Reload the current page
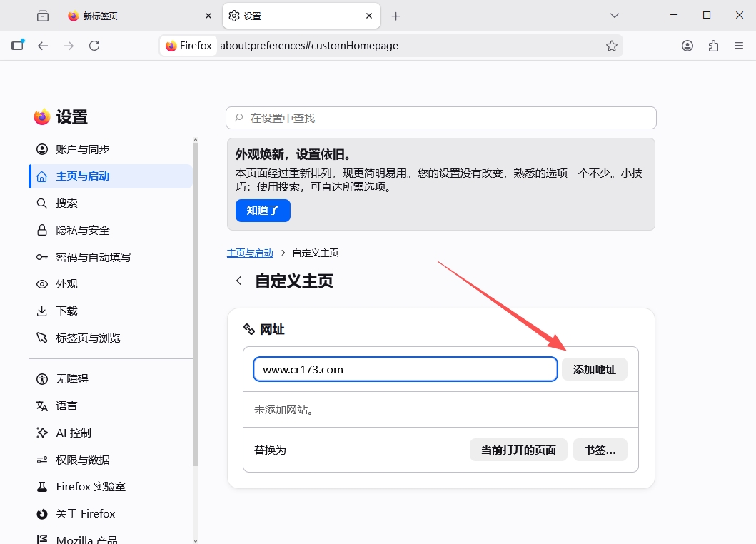The width and height of the screenshot is (756, 544). [x=94, y=46]
